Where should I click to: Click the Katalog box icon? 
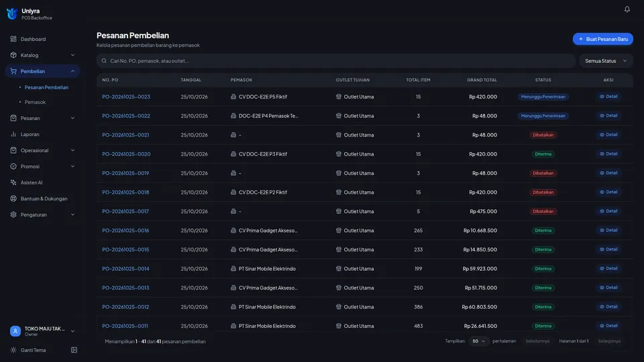[13, 55]
